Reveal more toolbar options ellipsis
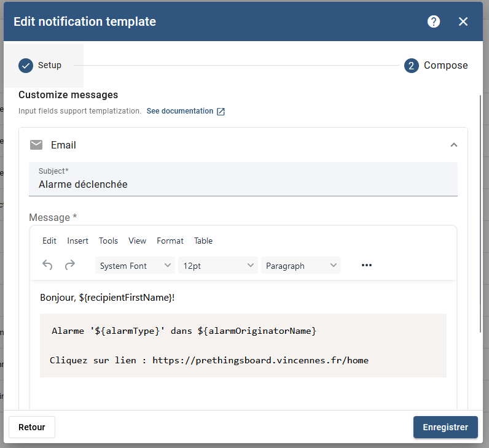Image resolution: width=489 pixels, height=448 pixels. pos(366,265)
